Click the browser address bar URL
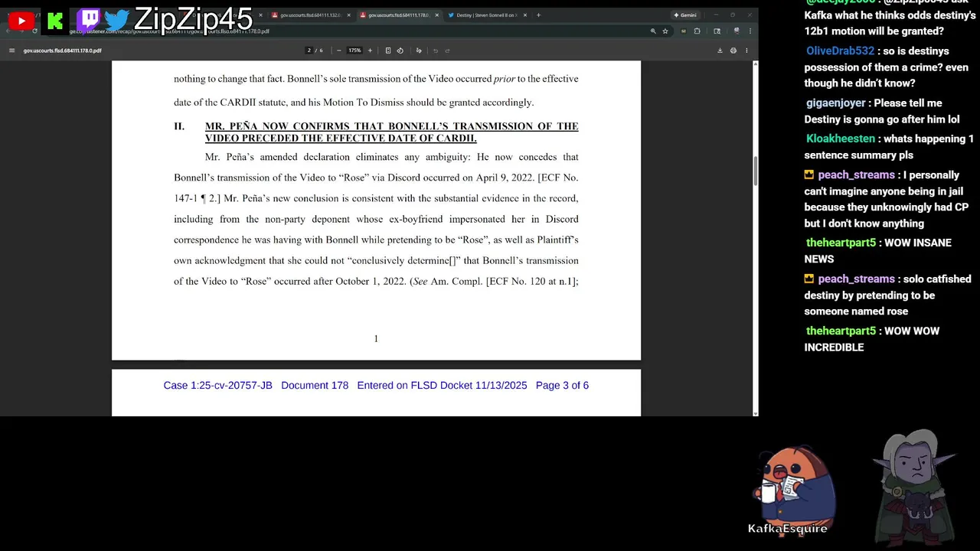The width and height of the screenshot is (980, 551). coord(169,31)
